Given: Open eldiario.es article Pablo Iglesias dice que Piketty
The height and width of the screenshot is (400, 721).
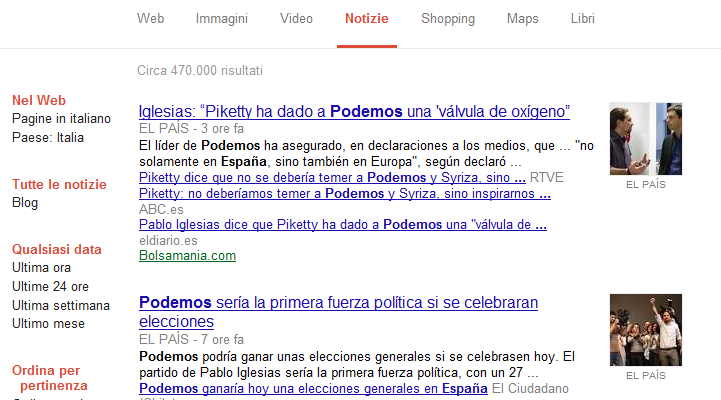Looking at the screenshot, I should [343, 224].
